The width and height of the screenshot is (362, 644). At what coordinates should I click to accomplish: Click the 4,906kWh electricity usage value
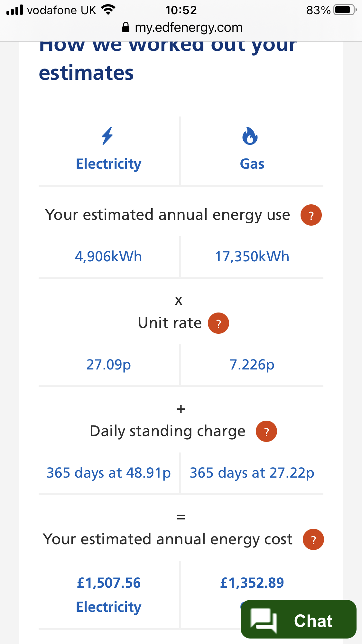108,257
